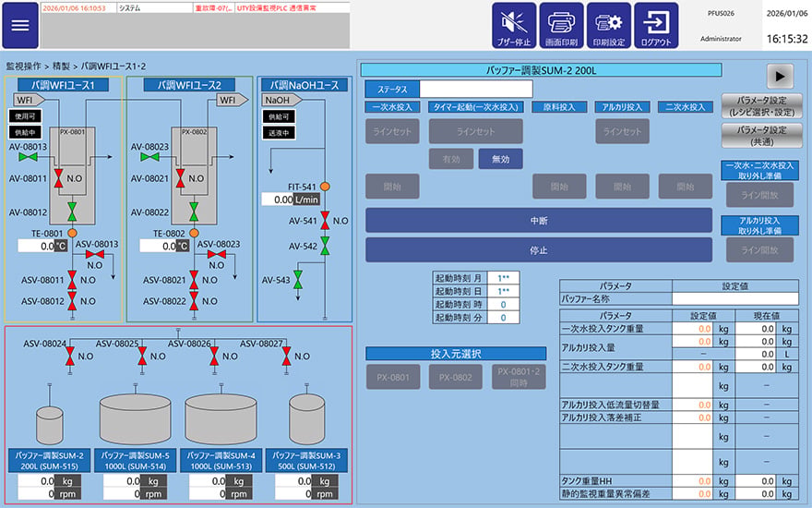Click valve icon AV-543

[298, 280]
